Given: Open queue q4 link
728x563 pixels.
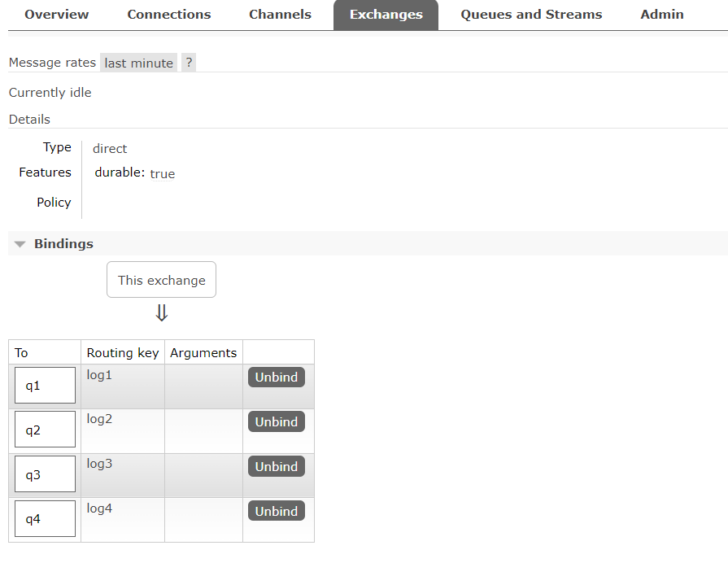Looking at the screenshot, I should click(x=33, y=519).
